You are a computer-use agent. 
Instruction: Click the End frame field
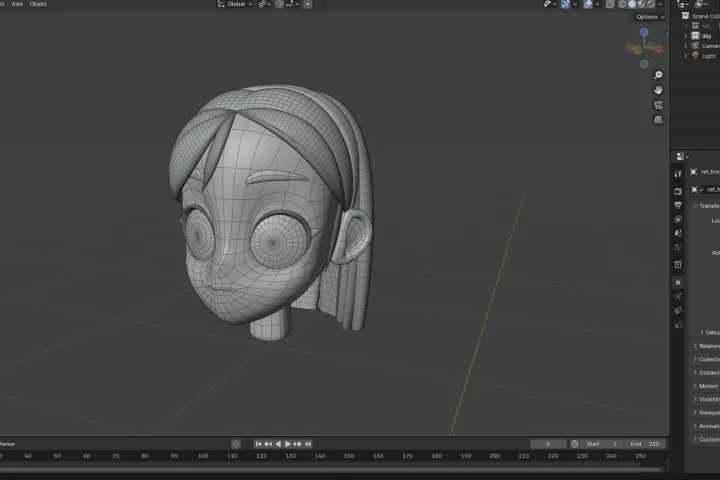click(x=645, y=444)
